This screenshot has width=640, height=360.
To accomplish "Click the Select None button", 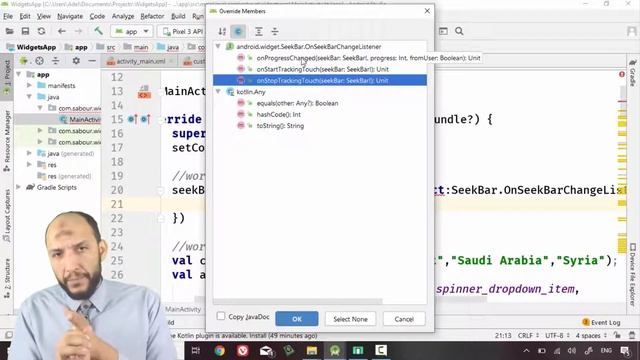I will coord(350,319).
